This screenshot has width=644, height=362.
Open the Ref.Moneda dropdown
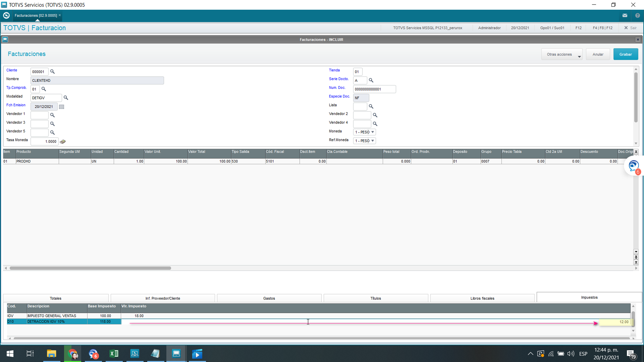point(364,141)
